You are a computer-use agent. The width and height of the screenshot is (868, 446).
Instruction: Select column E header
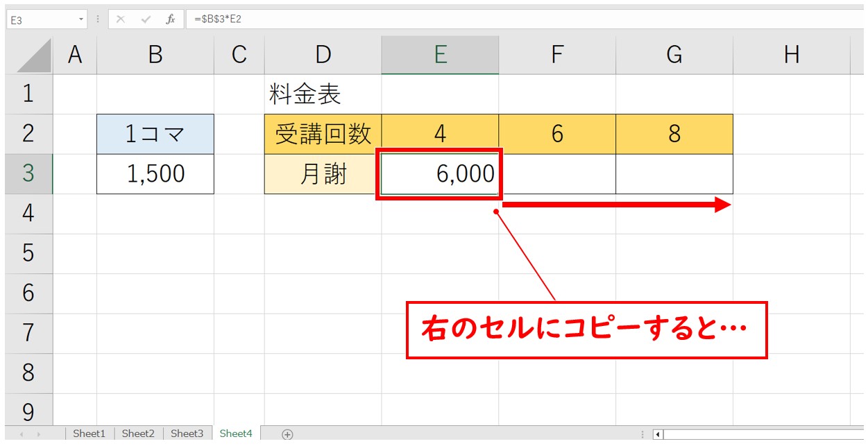(x=440, y=55)
